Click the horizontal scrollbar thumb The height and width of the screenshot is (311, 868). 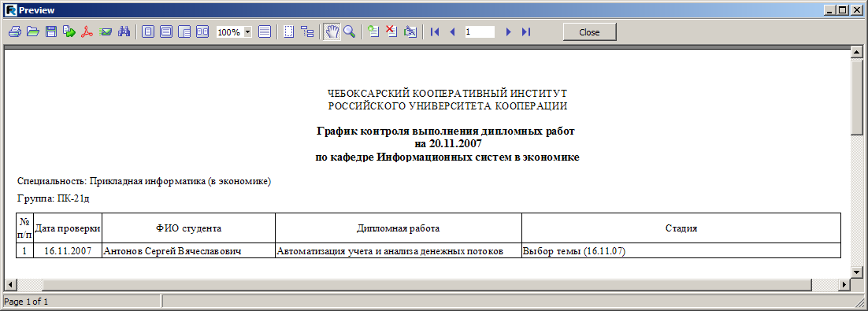click(427, 284)
